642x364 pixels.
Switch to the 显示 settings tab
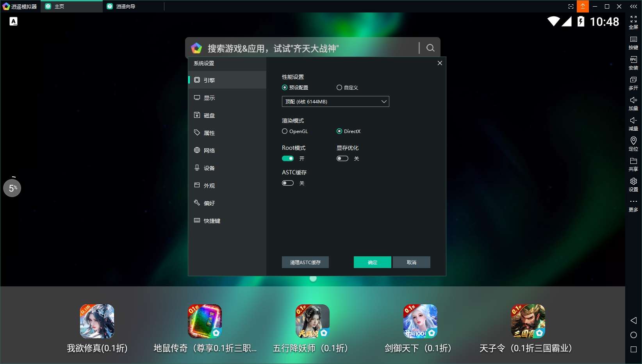(209, 98)
